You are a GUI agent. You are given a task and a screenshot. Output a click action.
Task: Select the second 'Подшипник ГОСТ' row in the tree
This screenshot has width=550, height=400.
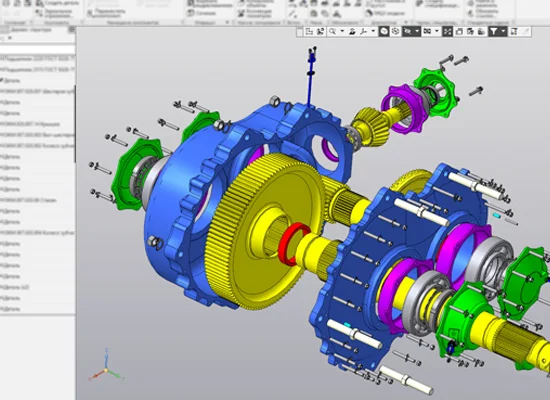(38, 69)
